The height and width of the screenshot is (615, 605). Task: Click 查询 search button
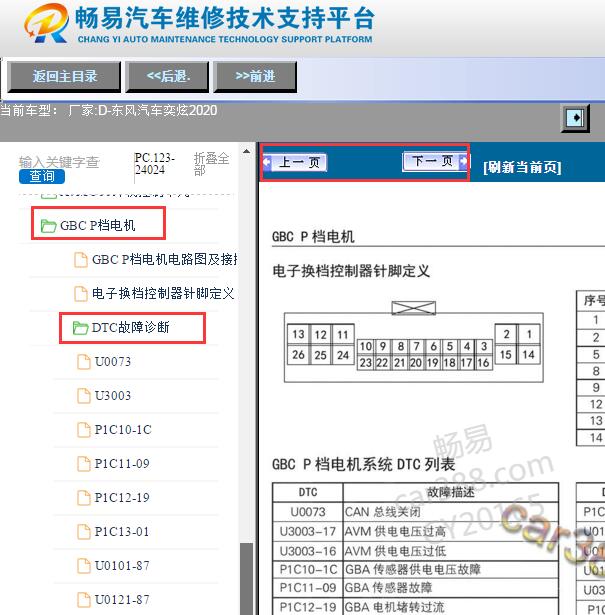click(42, 176)
